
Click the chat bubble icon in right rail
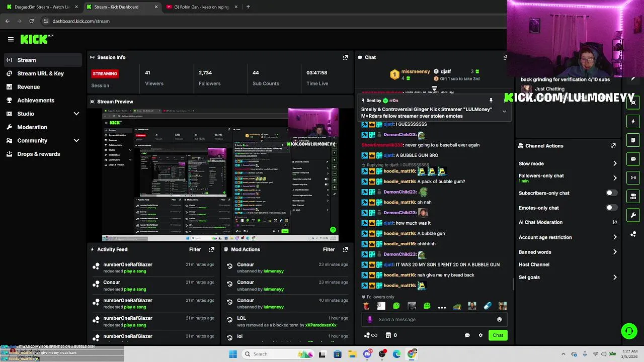coord(633,159)
